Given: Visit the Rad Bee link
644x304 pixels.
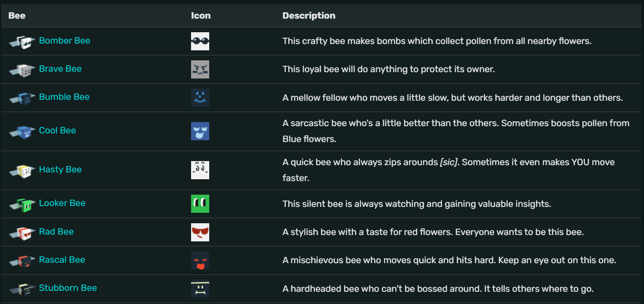Looking at the screenshot, I should click(56, 231).
